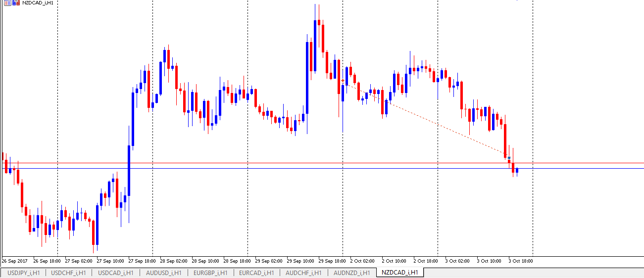Viewport: 644px width, 278px height.
Task: Click the 28 Sep 18:00 time label
Action: tap(237, 260)
